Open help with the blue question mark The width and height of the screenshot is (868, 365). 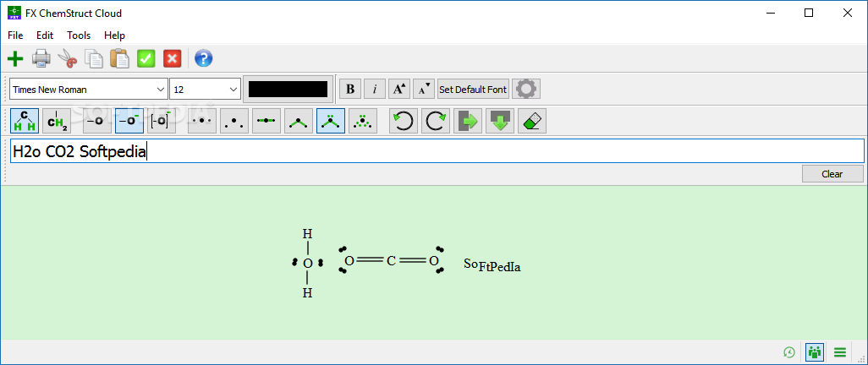pos(203,58)
